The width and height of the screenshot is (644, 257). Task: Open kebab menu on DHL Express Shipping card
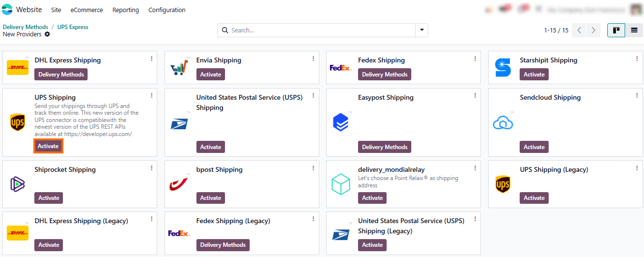(151, 59)
